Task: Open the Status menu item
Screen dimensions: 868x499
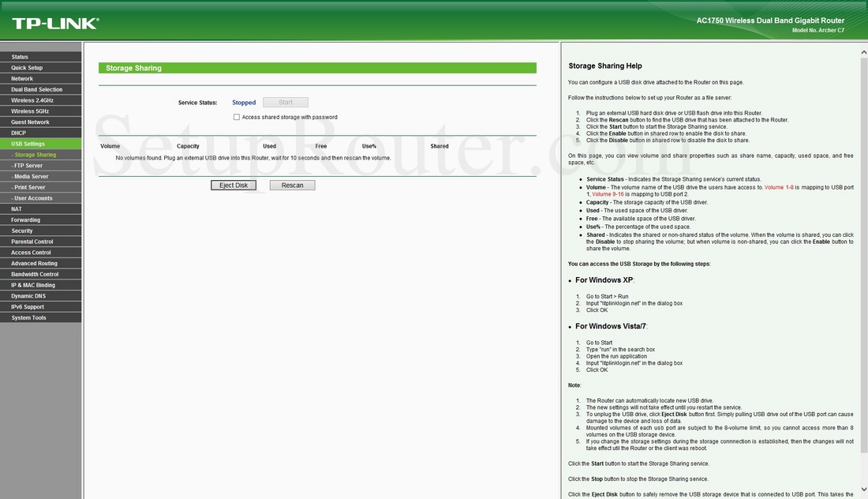Action: tap(41, 57)
